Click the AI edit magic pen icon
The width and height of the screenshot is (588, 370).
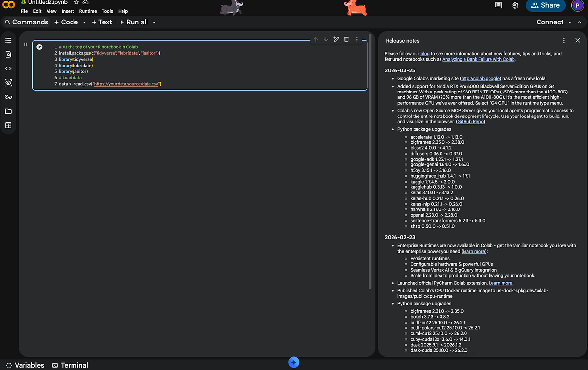336,39
